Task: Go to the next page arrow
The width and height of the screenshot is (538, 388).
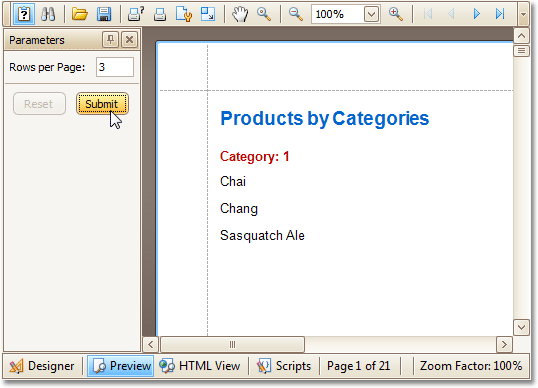Action: pyautogui.click(x=476, y=14)
